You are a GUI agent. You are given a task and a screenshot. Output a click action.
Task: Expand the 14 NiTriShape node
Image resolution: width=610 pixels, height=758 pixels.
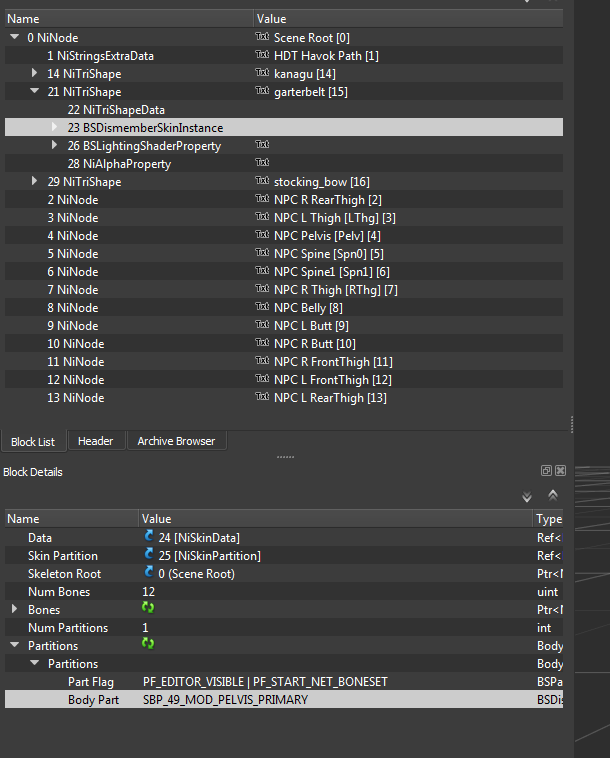click(34, 73)
